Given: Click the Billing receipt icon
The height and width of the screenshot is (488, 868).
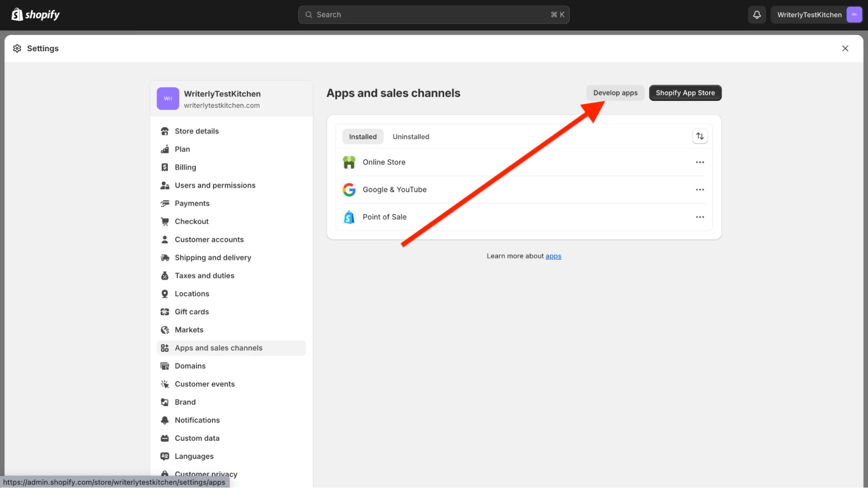Looking at the screenshot, I should (x=165, y=167).
